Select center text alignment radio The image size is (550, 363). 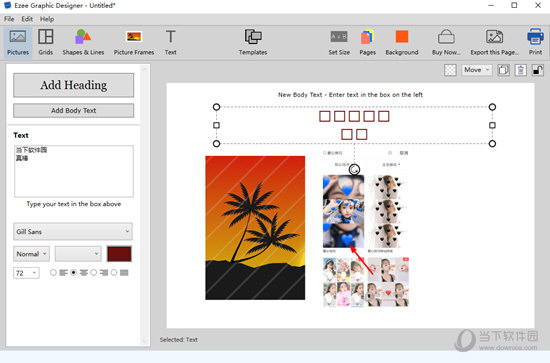pos(74,273)
